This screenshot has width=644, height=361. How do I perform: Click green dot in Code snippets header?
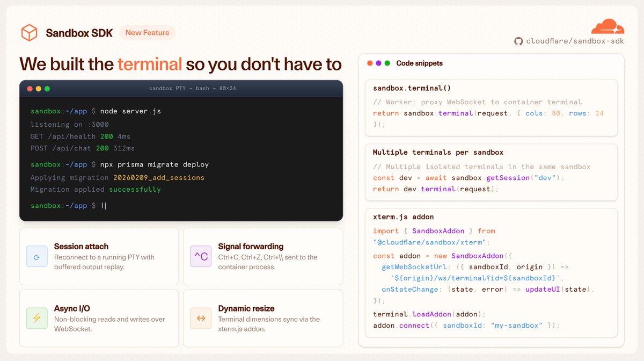(387, 63)
